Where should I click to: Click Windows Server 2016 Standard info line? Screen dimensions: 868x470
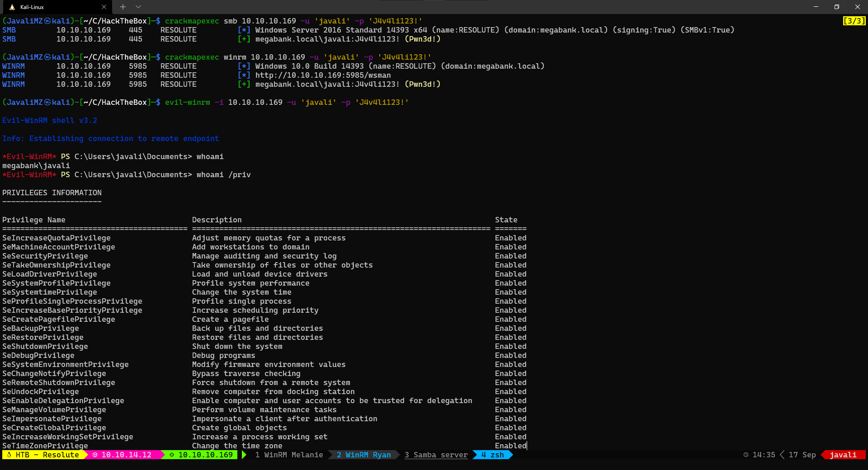pyautogui.click(x=368, y=30)
